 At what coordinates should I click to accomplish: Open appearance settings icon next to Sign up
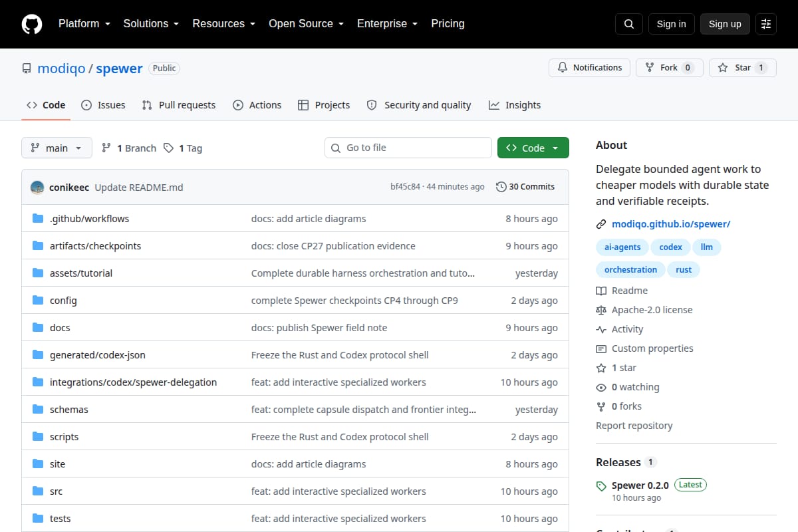(766, 24)
